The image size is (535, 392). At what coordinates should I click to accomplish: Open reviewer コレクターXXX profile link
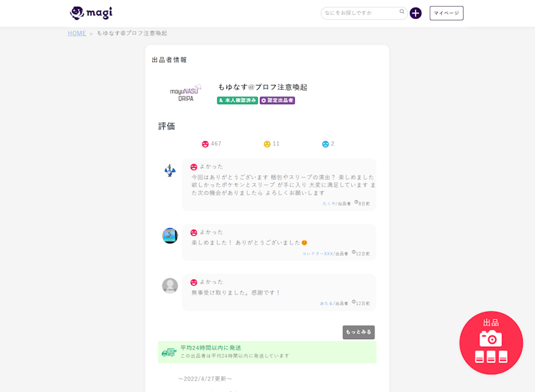tap(317, 254)
